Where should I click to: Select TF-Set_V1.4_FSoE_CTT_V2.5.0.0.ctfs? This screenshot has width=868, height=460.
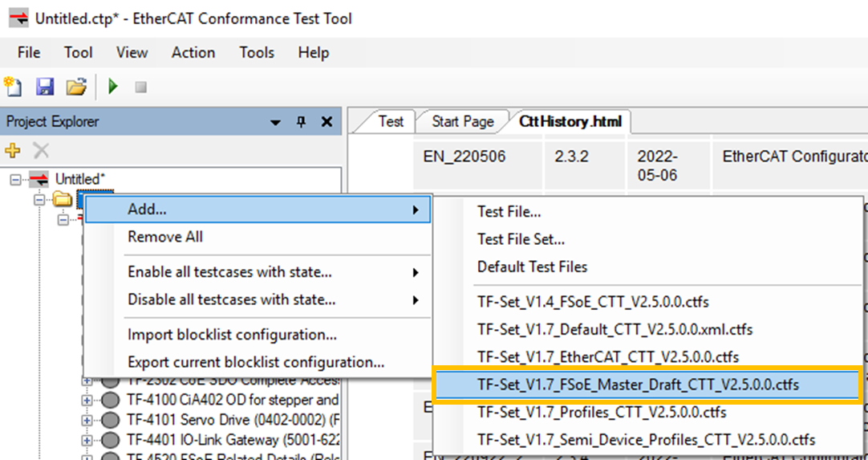click(647, 303)
